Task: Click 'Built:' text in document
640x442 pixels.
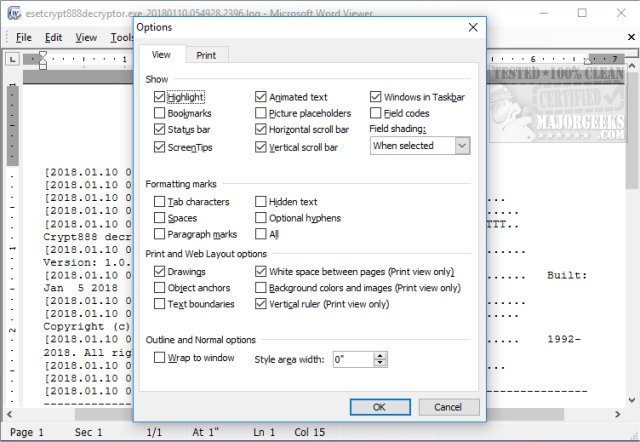Action: point(567,275)
